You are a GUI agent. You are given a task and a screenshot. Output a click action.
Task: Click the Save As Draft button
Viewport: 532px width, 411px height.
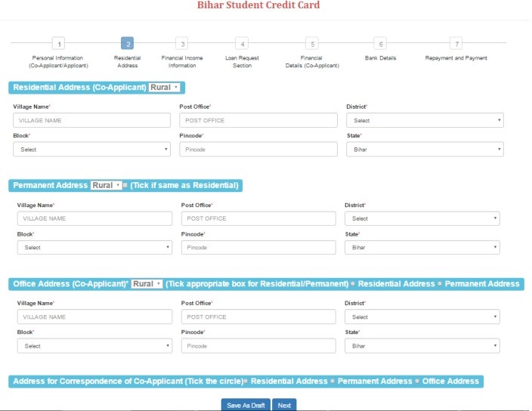point(246,405)
